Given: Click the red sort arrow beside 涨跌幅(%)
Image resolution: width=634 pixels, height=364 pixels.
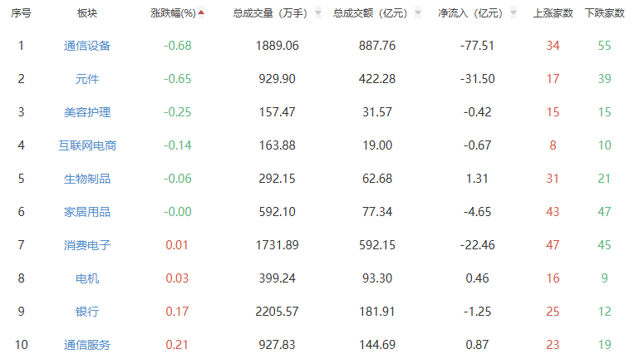Looking at the screenshot, I should tap(201, 12).
